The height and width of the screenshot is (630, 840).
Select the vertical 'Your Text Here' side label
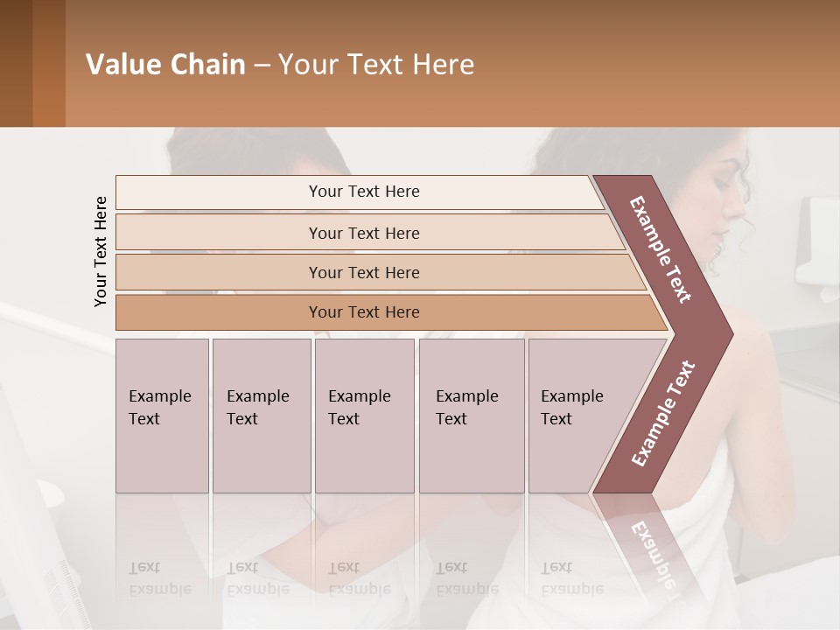pos(100,252)
